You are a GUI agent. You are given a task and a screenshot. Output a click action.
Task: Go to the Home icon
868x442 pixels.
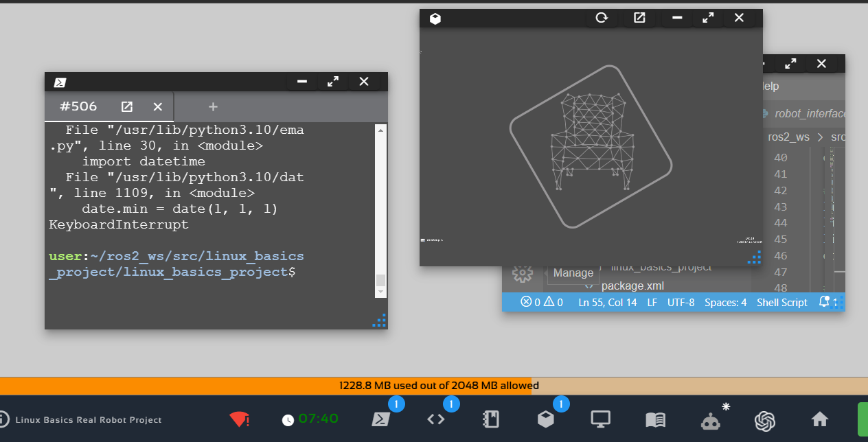point(819,419)
